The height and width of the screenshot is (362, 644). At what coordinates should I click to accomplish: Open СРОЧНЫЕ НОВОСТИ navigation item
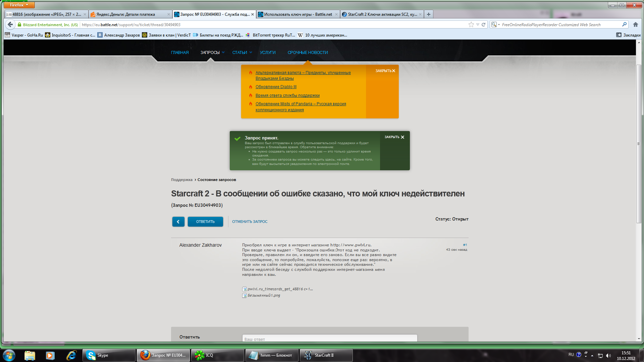coord(308,53)
